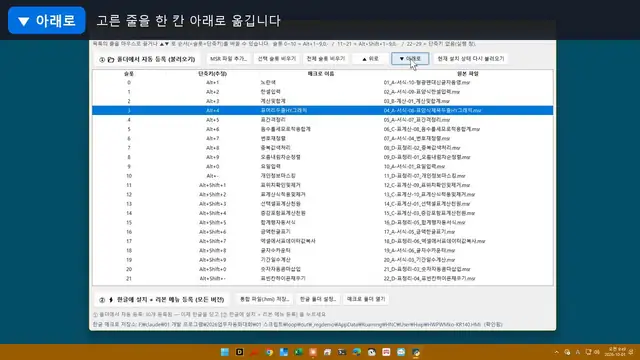Select the 선택셀표계산천원 macro row

(322, 204)
